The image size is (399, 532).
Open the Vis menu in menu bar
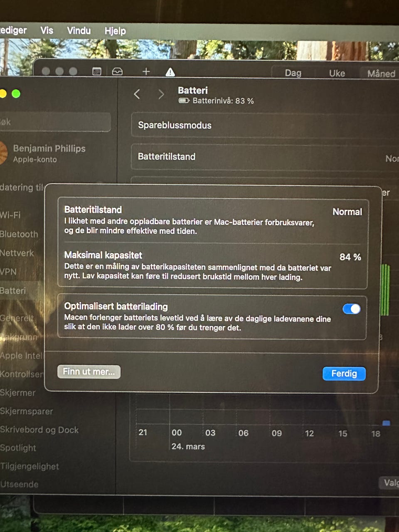(x=47, y=30)
